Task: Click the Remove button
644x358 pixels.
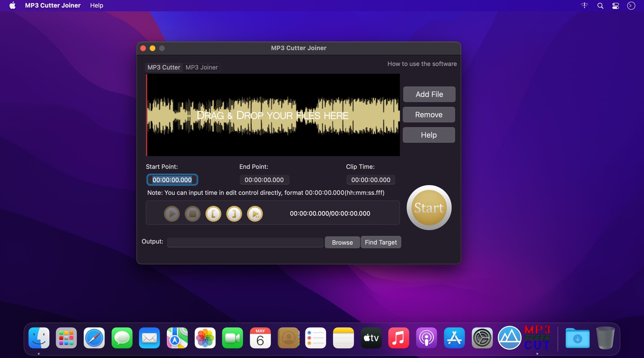Action: pyautogui.click(x=429, y=115)
